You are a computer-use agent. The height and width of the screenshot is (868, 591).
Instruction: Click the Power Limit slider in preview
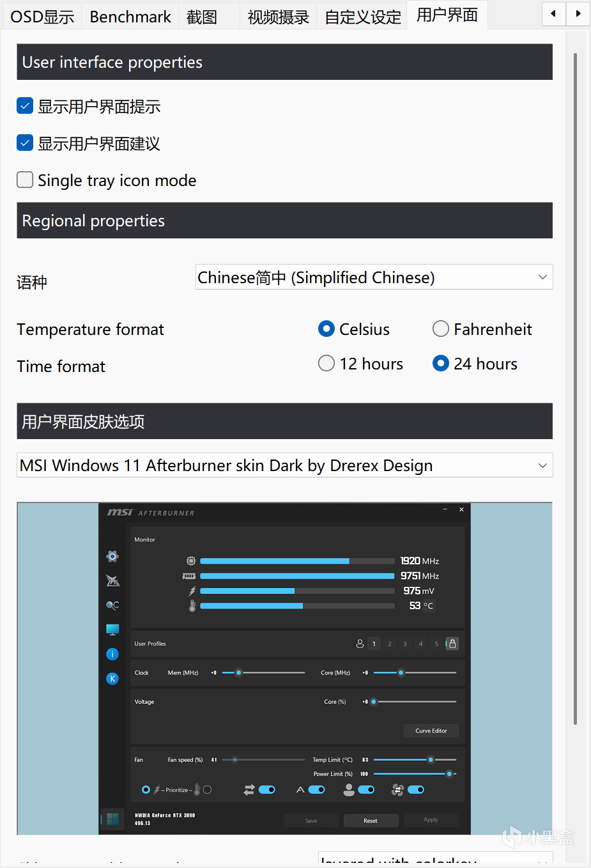pos(415,774)
